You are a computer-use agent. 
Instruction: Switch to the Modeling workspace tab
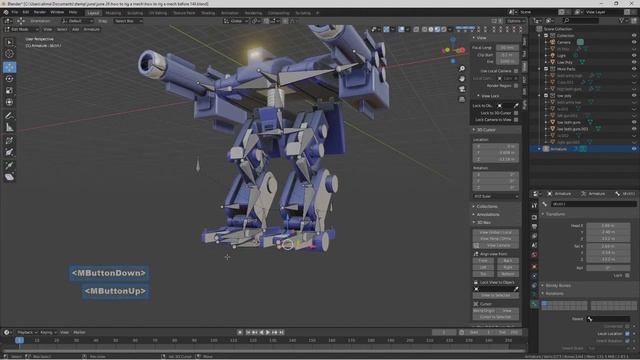tap(113, 13)
